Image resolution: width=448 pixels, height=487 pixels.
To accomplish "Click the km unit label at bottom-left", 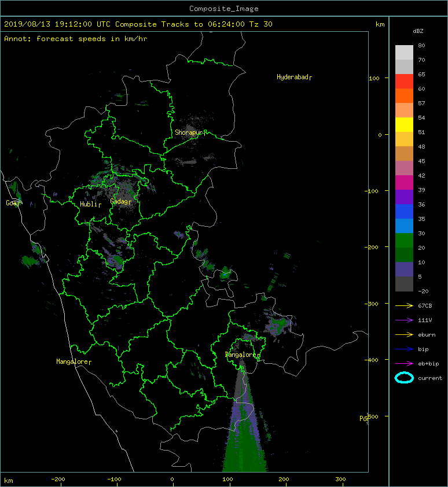I will [9, 481].
